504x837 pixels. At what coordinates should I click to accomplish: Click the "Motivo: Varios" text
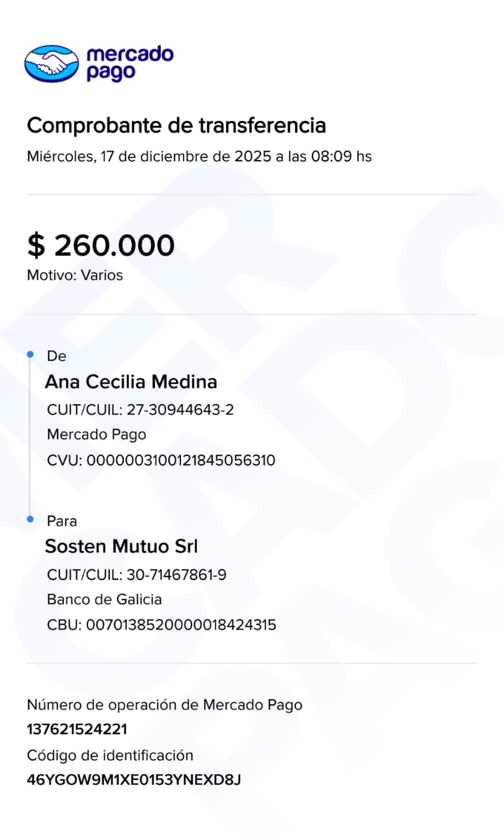[75, 275]
